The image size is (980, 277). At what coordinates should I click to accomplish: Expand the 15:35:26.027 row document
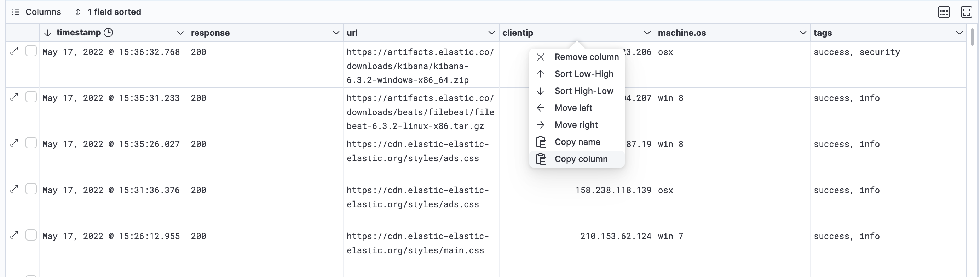[x=15, y=143]
